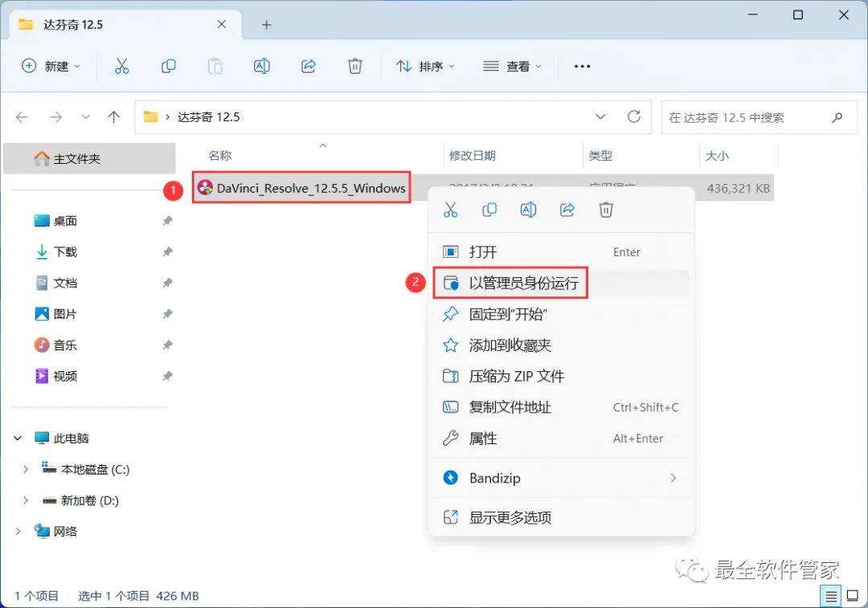Expand the 网络 tree node
Screen dimensions: 868x608
pos(18,531)
